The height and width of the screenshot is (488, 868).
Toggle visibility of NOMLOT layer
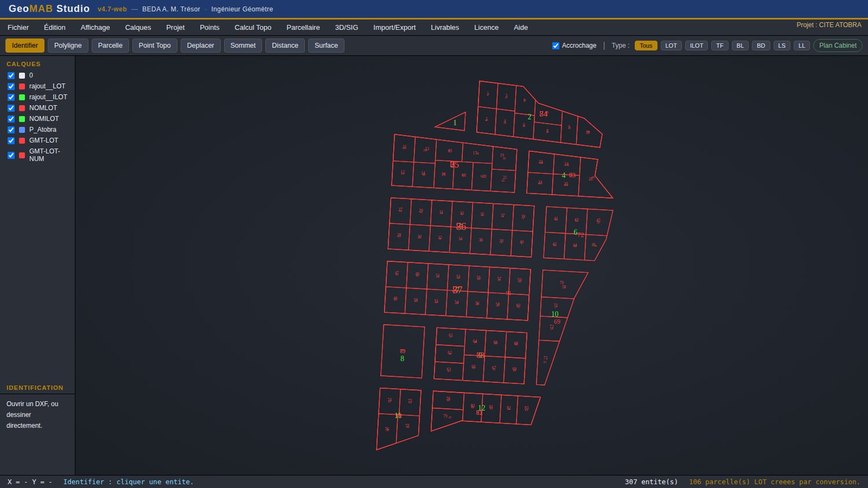click(x=11, y=108)
